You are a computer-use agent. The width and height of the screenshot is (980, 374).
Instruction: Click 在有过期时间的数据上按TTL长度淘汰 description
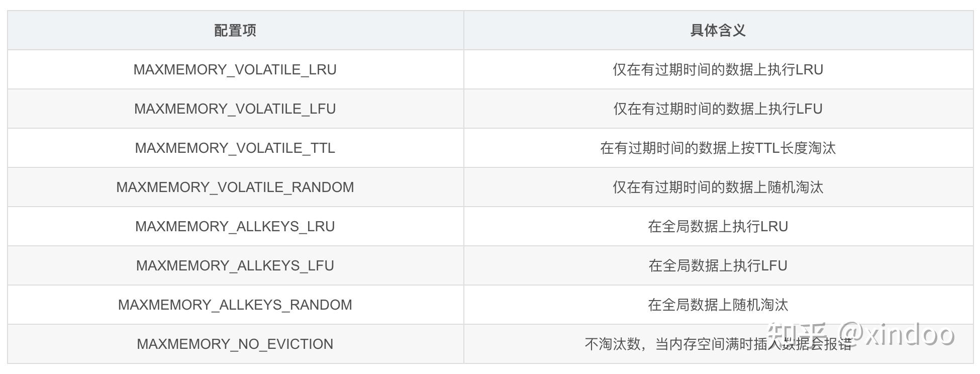point(718,148)
